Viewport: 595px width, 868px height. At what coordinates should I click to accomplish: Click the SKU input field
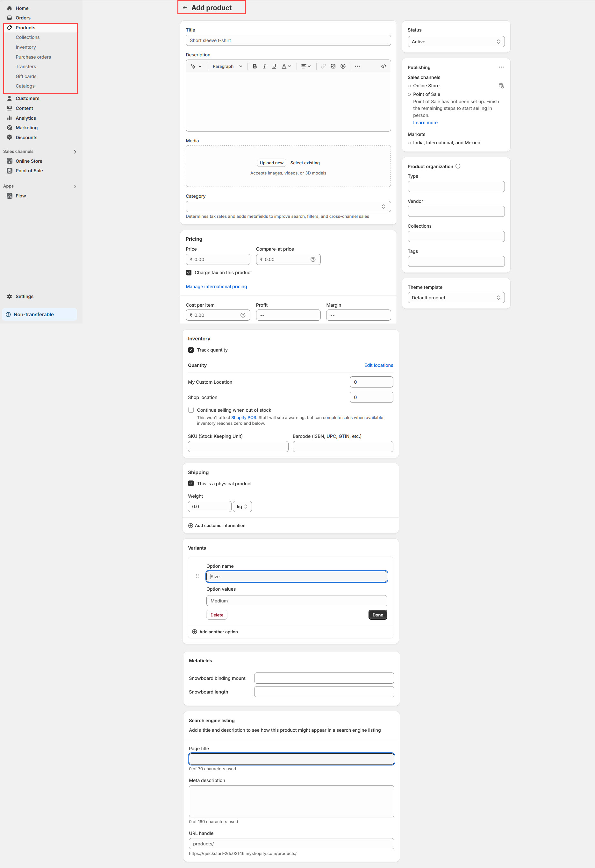click(x=238, y=447)
